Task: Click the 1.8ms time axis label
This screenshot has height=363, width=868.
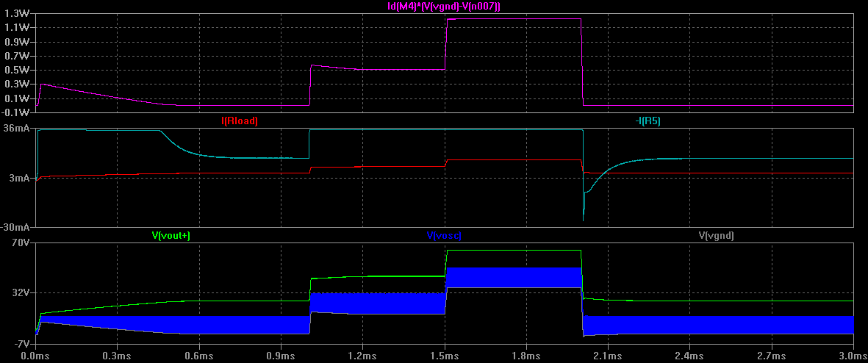Action: 526,354
